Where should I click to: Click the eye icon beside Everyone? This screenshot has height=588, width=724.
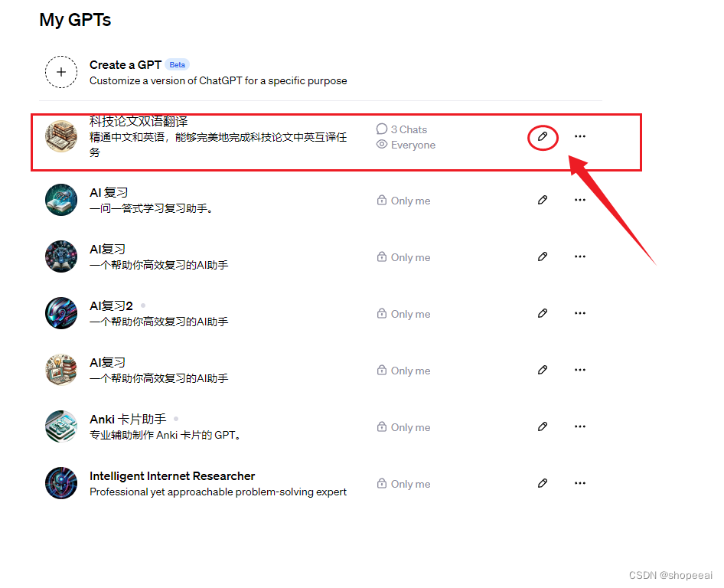381,144
